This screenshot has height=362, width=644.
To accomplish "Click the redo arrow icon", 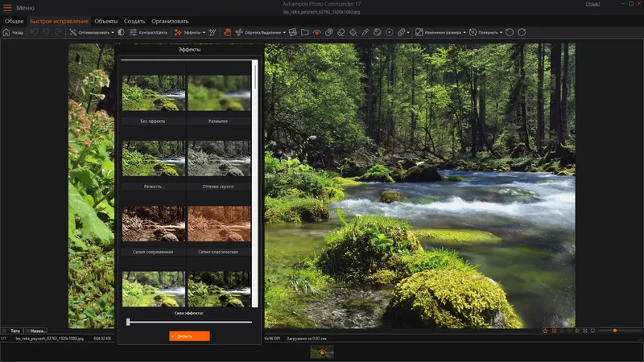I will point(58,32).
